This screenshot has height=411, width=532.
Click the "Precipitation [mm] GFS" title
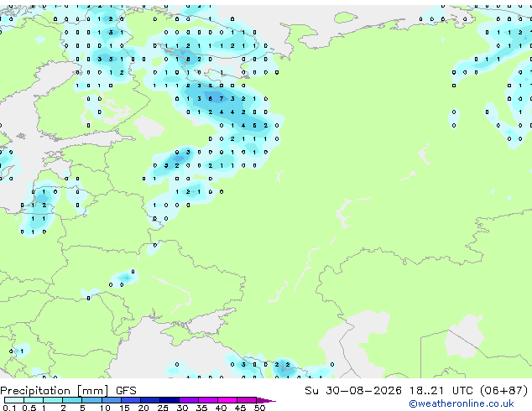68,391
